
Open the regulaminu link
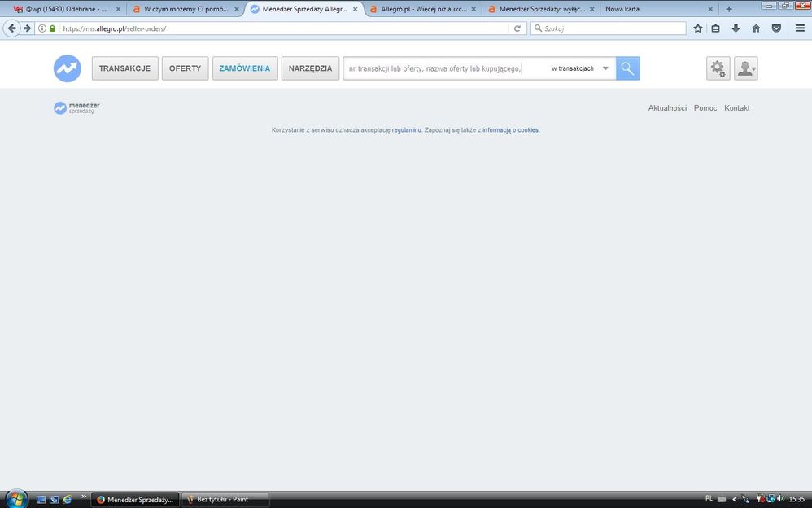406,130
